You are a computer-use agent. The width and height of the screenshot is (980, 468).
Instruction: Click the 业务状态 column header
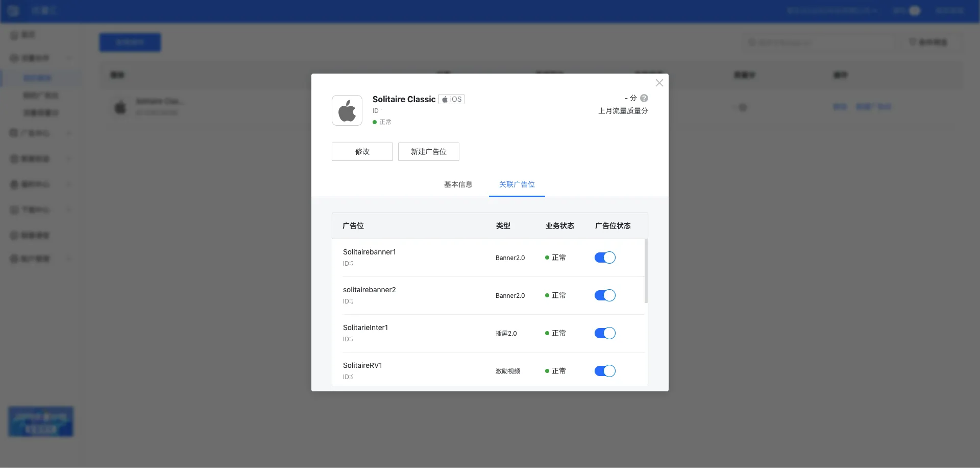559,226
